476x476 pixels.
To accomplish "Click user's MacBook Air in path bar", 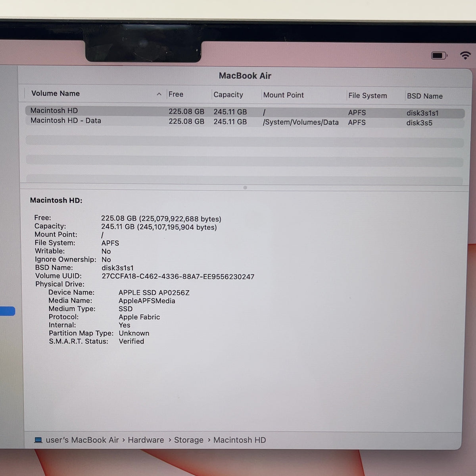I will pyautogui.click(x=82, y=440).
